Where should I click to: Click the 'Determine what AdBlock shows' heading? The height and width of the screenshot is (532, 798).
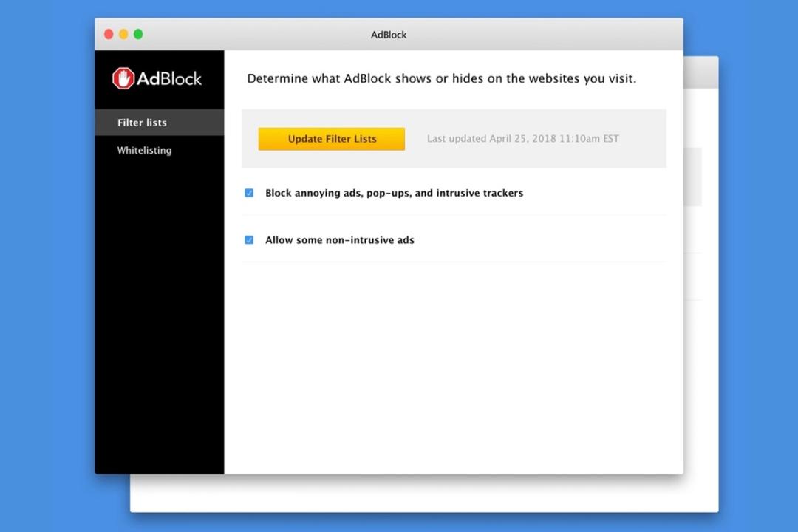(441, 78)
